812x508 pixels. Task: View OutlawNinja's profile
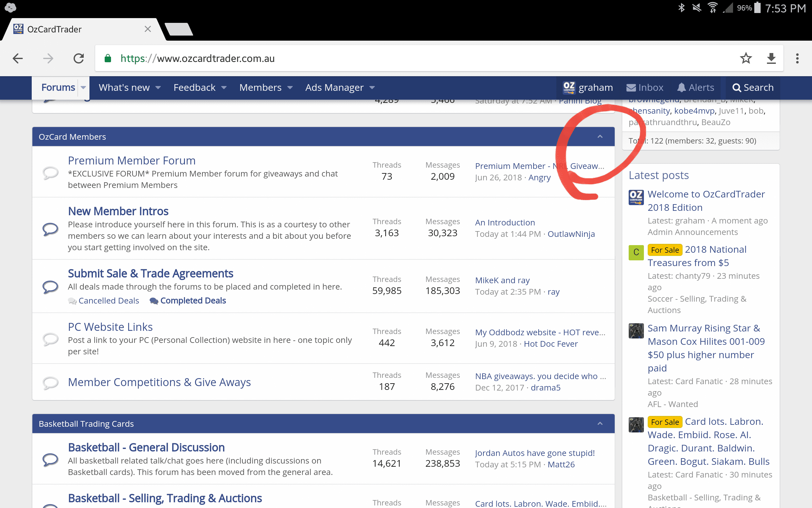571,234
